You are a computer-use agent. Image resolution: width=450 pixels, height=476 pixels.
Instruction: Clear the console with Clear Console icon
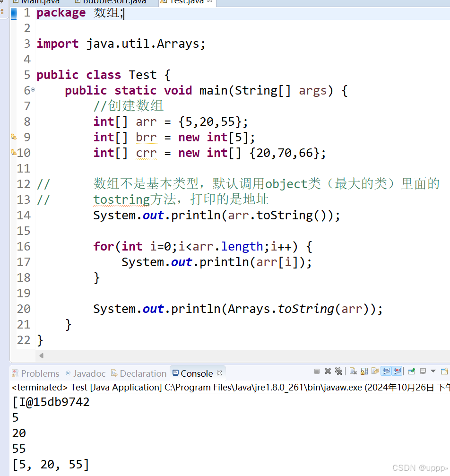point(353,371)
